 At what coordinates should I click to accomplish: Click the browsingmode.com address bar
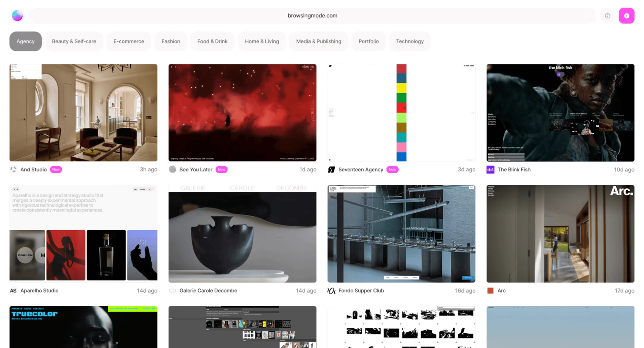pos(313,16)
